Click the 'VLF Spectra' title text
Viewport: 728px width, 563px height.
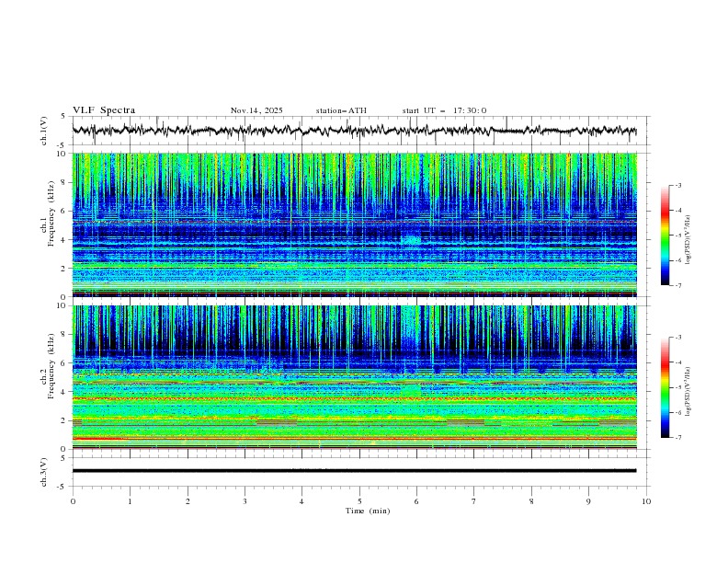(x=104, y=110)
